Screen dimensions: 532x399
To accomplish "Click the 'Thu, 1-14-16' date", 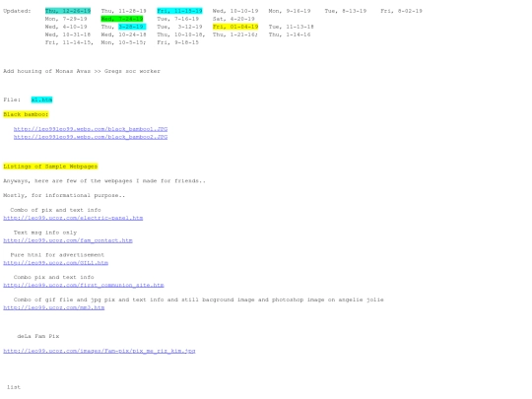I will tap(290, 34).
